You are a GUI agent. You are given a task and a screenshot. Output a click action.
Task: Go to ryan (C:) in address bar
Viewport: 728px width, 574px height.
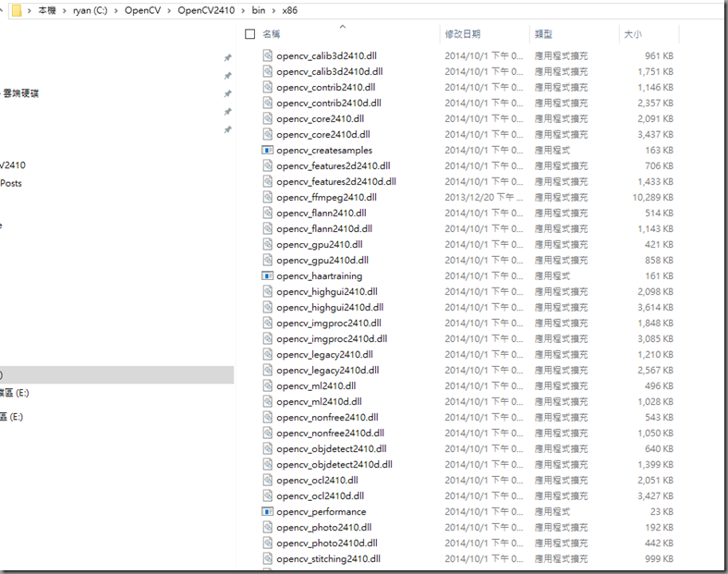(90, 10)
